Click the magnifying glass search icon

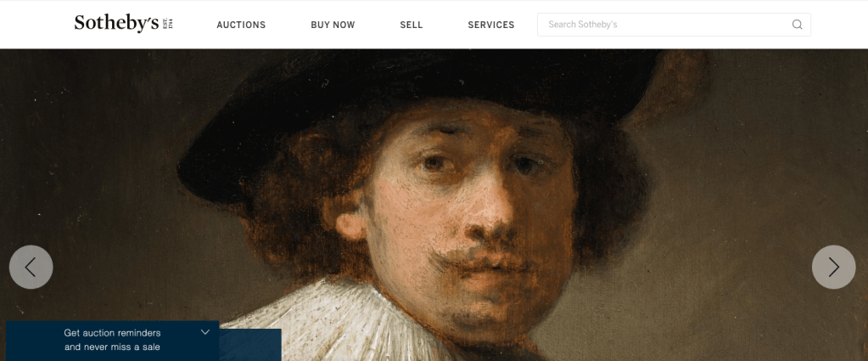tap(797, 25)
